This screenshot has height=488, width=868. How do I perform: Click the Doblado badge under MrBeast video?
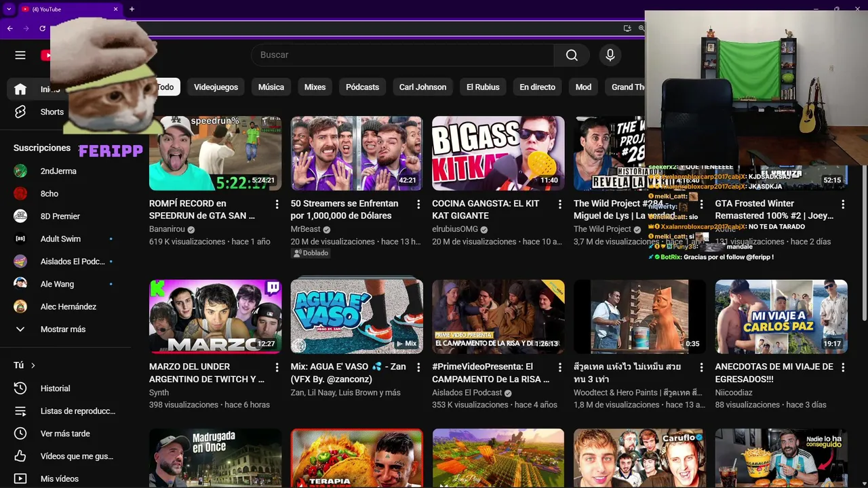click(311, 253)
